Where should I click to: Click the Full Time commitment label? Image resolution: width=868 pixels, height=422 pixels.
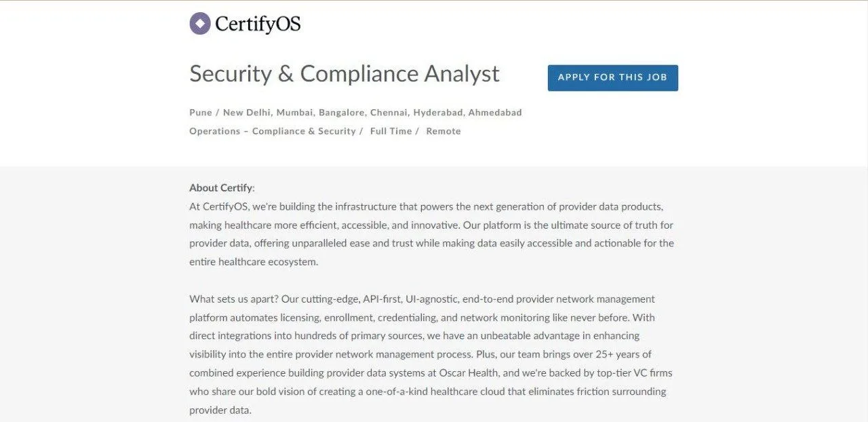391,132
